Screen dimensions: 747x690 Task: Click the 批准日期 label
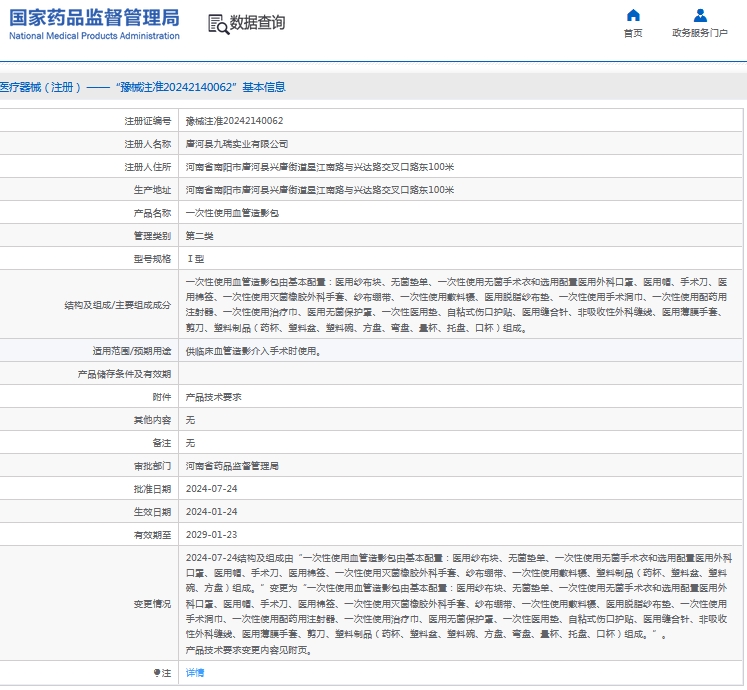[x=152, y=489]
